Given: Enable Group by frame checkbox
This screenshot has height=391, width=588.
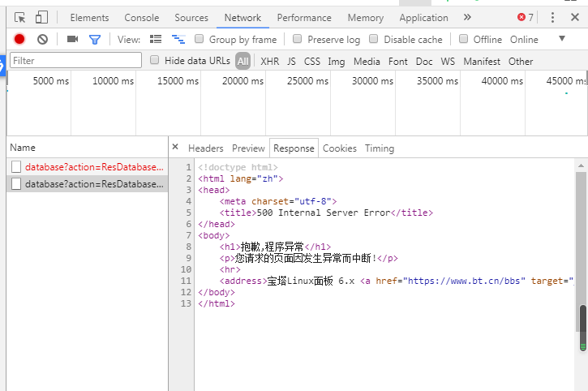Looking at the screenshot, I should pyautogui.click(x=200, y=39).
